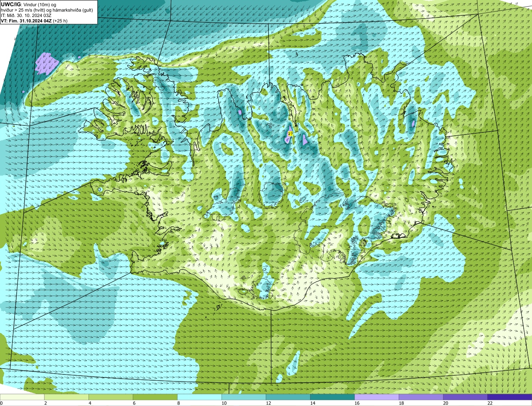Choose the 16–18 m/s lavender legend swatch

[x=377, y=397]
